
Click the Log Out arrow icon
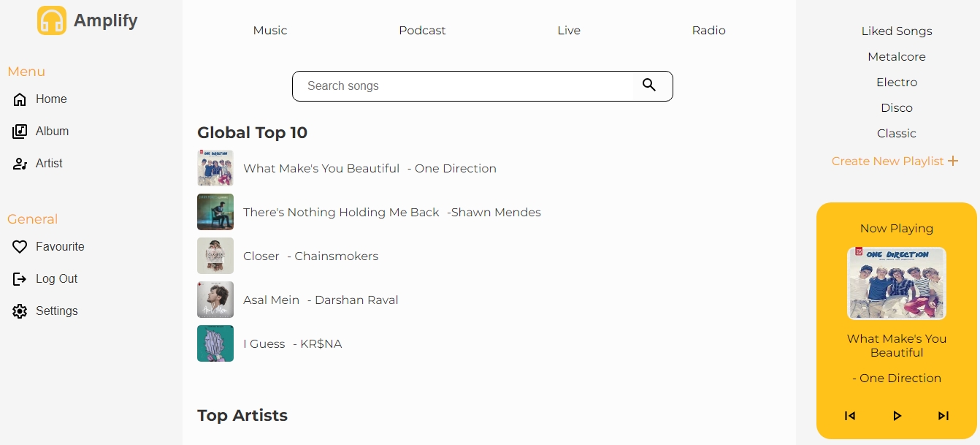click(x=20, y=279)
